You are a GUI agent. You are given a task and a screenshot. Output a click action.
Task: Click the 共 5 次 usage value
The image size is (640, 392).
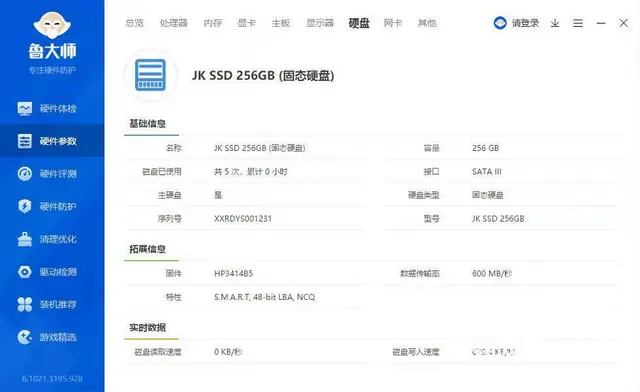click(x=251, y=172)
